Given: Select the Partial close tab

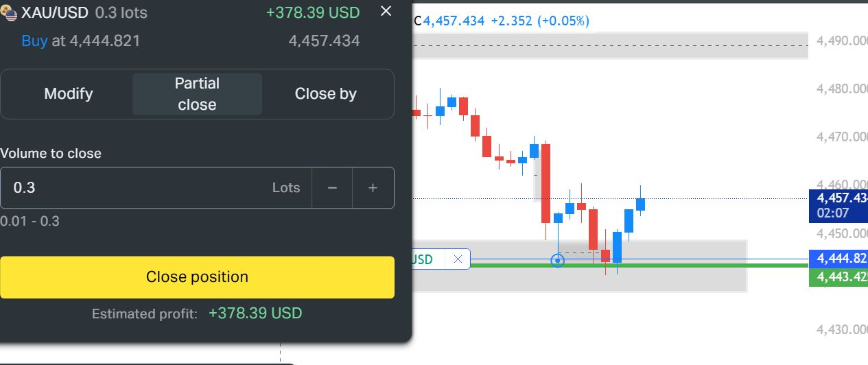Looking at the screenshot, I should click(x=197, y=94).
